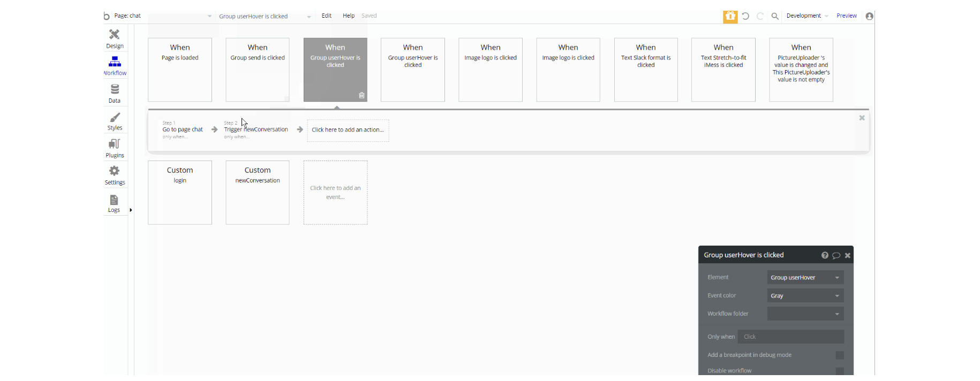
Task: Open the Plugins tab in sidebar
Action: tap(115, 149)
